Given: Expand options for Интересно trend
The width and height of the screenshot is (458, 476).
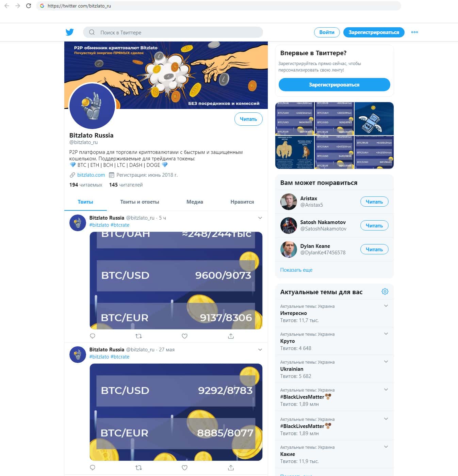Looking at the screenshot, I should coord(386,306).
